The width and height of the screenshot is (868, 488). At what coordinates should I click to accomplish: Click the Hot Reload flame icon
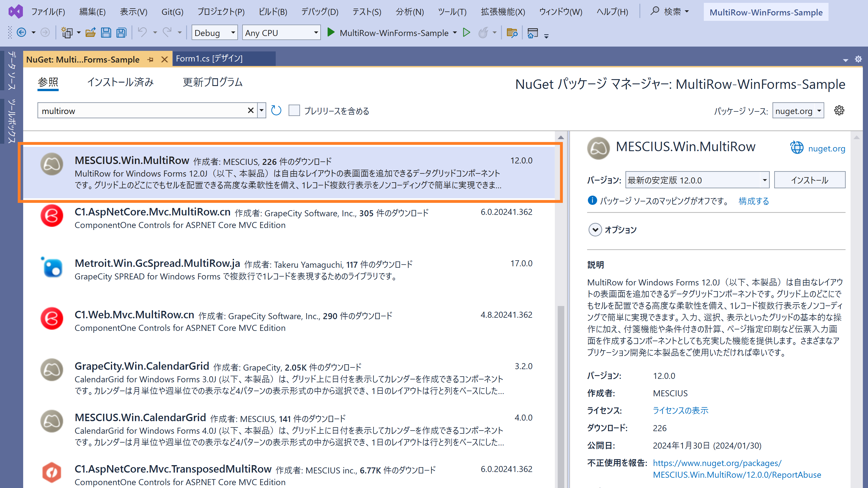(x=483, y=33)
